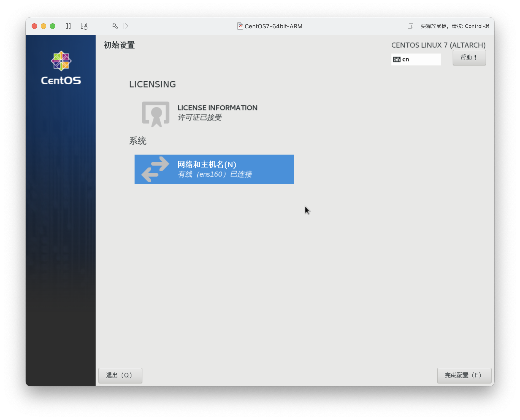Screen dimensions: 520x420
Task: Click the CentOS7-64bit-ARM window title
Action: tap(273, 26)
